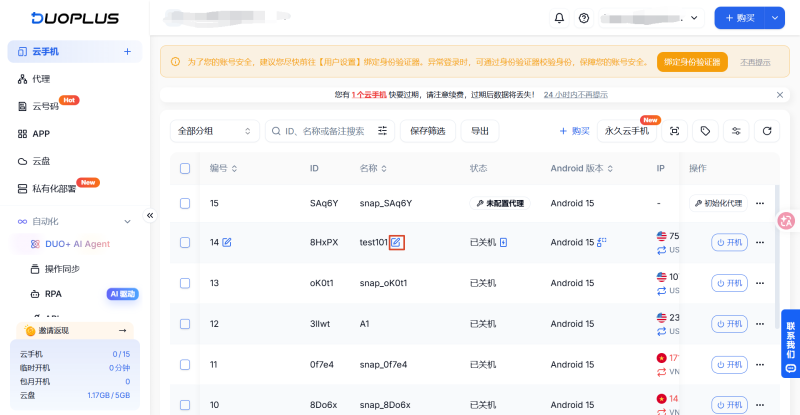The width and height of the screenshot is (800, 415).
Task: Click the plus icon beside 云手机
Action: 127,52
